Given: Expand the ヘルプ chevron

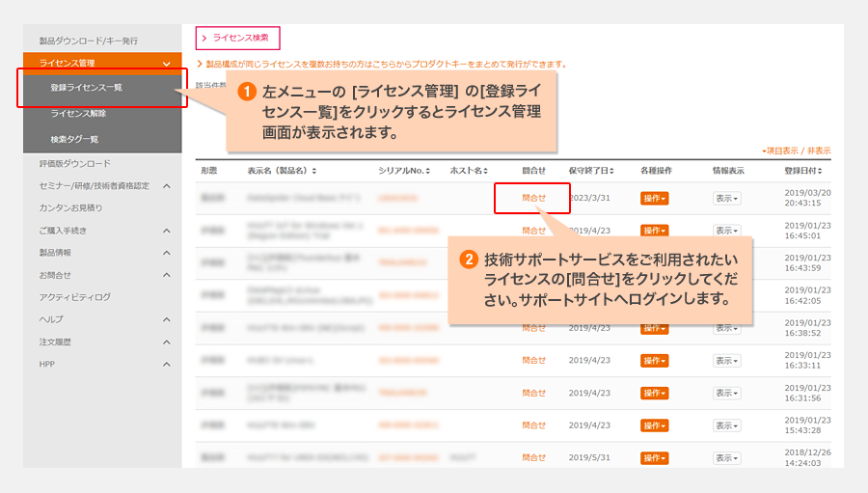Looking at the screenshot, I should (167, 319).
